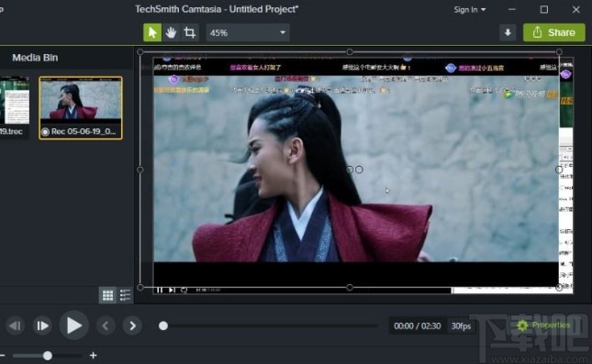
Task: Select the Rec 05-06-19 clip thumbnail
Action: (x=81, y=108)
